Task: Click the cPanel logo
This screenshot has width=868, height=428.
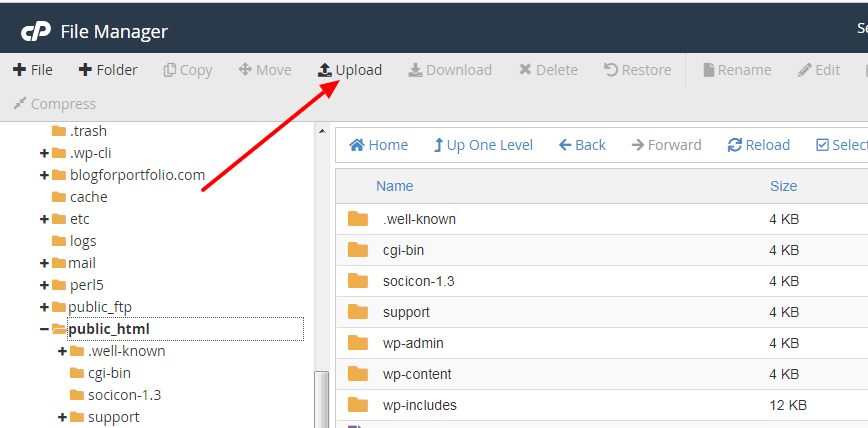Action: [36, 32]
